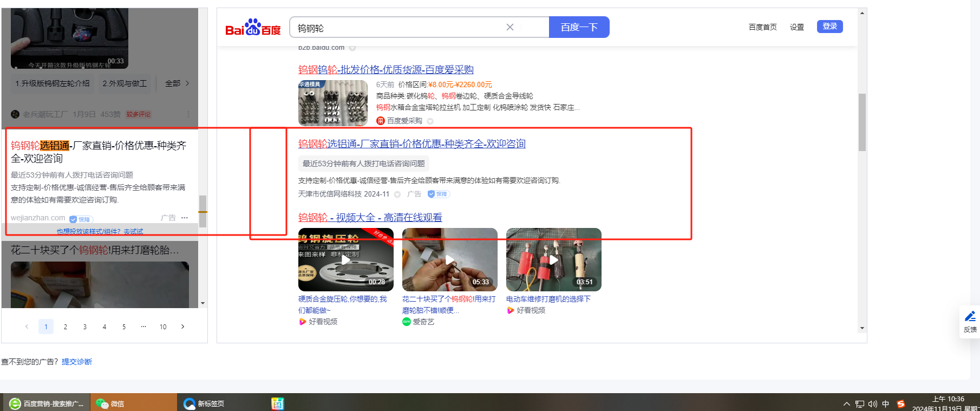Open the three-dot menu beside 较多评论
Viewport: 980px width, 411px height.
point(188,114)
